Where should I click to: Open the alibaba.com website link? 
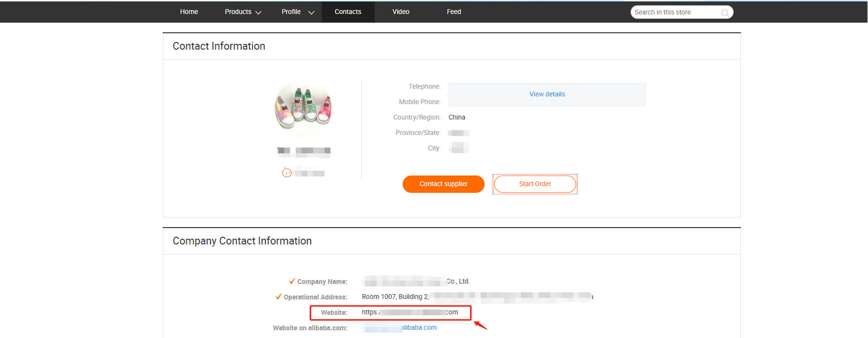pos(401,328)
